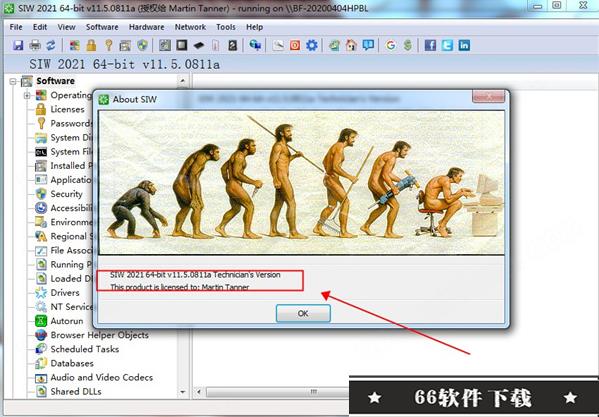Expand the Operating System tree node

pos(27,95)
